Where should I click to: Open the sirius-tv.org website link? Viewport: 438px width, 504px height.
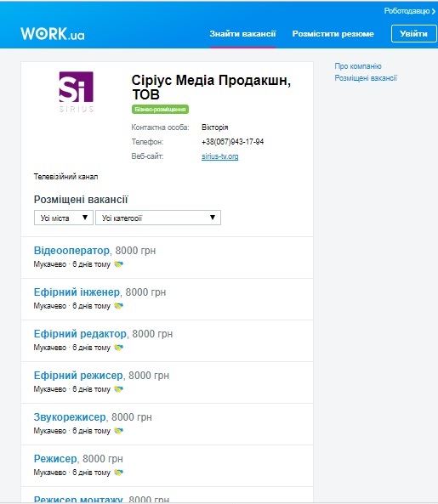pyautogui.click(x=220, y=156)
